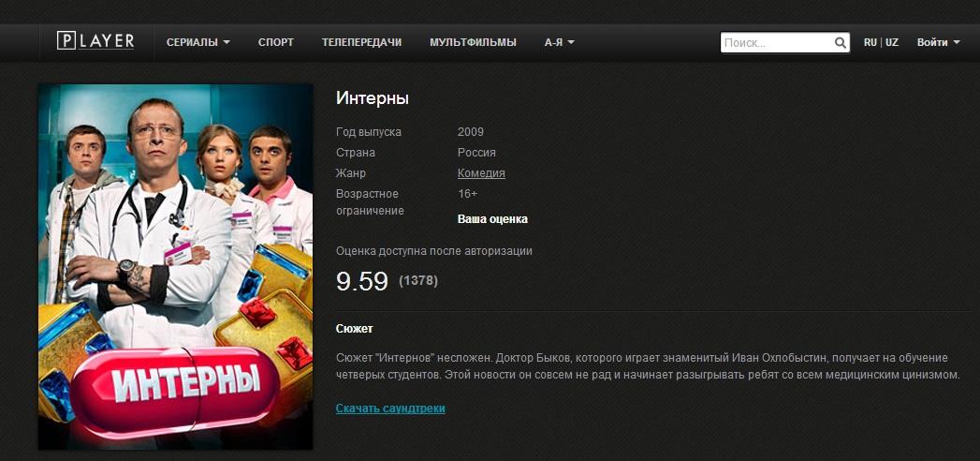Switch language to UZ
Viewport: 980px width, 461px height.
pyautogui.click(x=892, y=42)
